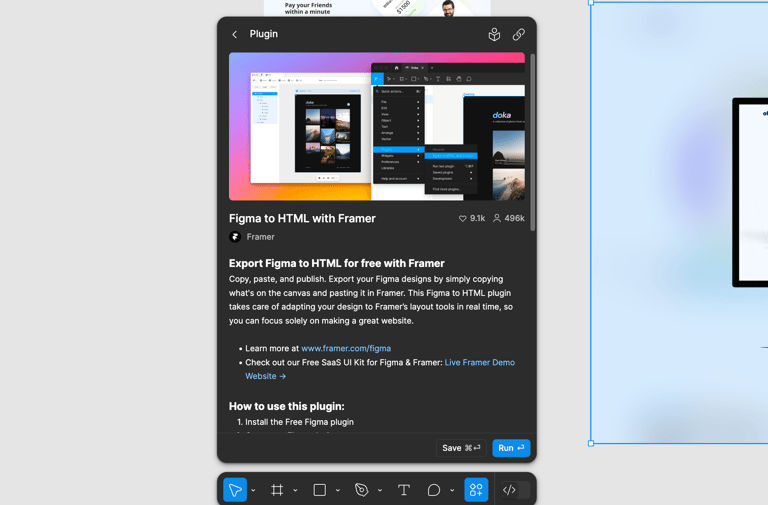Click the heart likes icon showing 9.1k
The width and height of the screenshot is (768, 505).
[462, 218]
